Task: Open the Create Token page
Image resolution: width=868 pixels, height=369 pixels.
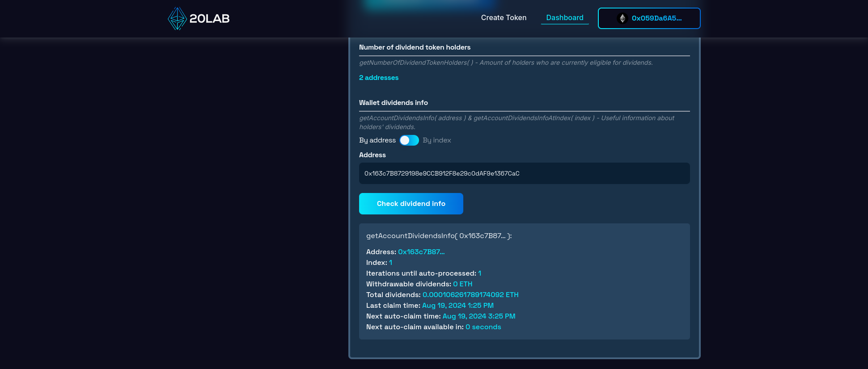Action: 504,17
